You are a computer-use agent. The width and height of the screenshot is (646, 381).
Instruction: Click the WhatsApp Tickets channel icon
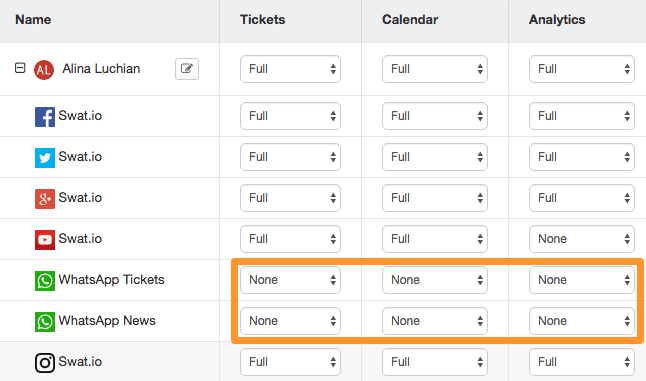click(x=44, y=281)
